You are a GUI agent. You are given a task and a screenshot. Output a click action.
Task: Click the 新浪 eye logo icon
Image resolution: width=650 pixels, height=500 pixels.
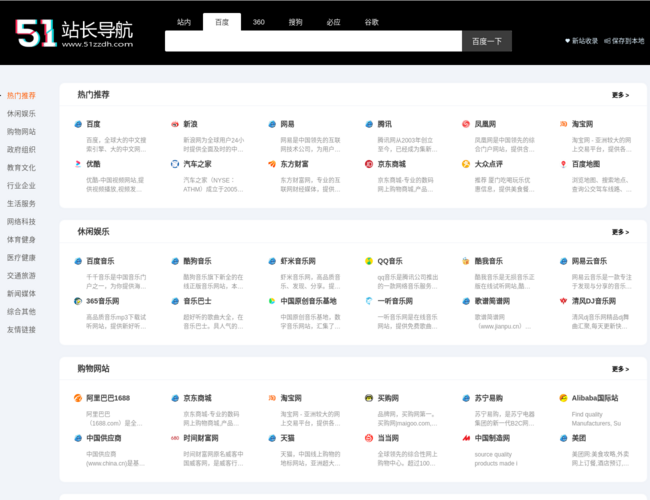[175, 124]
